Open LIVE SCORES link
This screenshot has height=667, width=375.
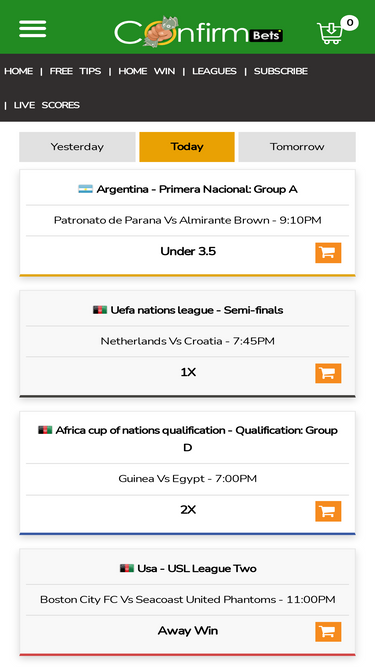47,105
